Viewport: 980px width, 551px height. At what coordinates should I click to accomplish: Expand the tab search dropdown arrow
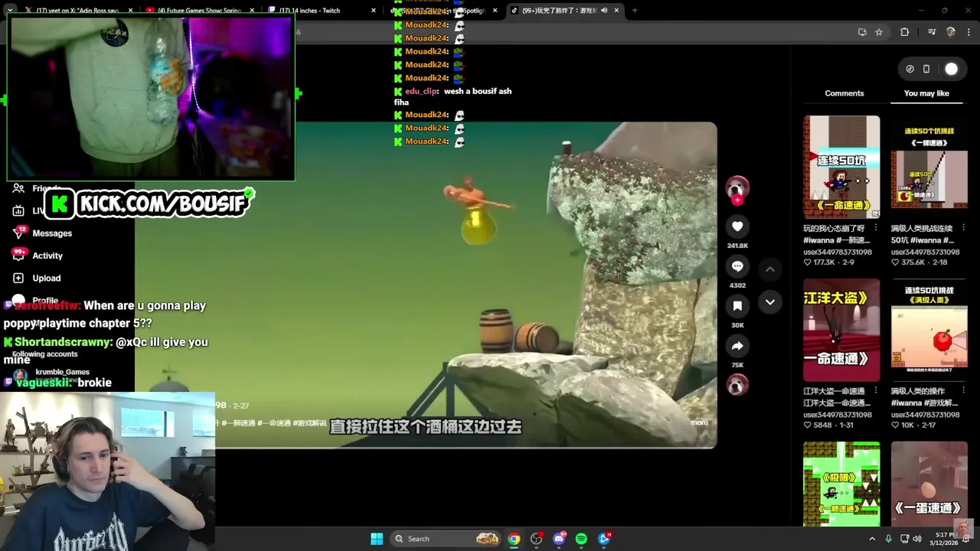(x=10, y=11)
